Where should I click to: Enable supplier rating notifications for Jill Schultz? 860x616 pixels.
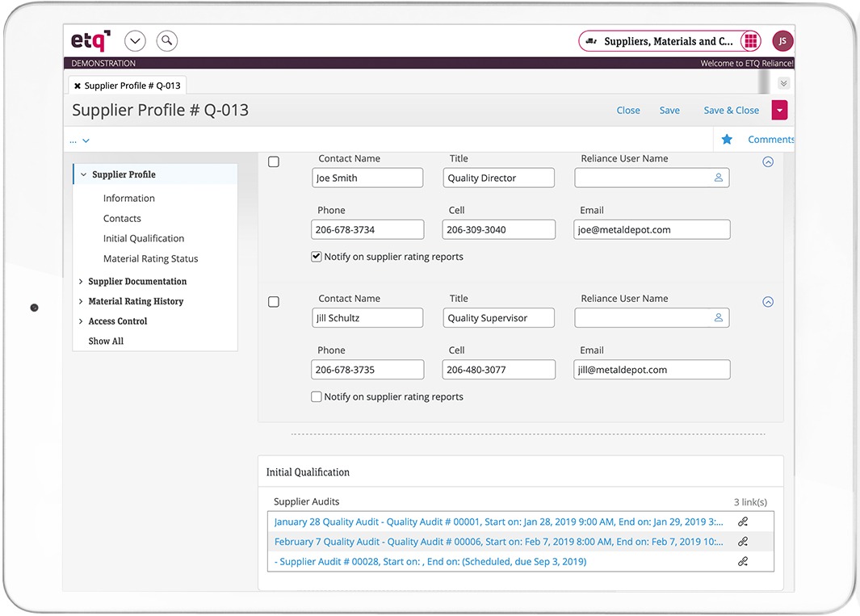(317, 397)
